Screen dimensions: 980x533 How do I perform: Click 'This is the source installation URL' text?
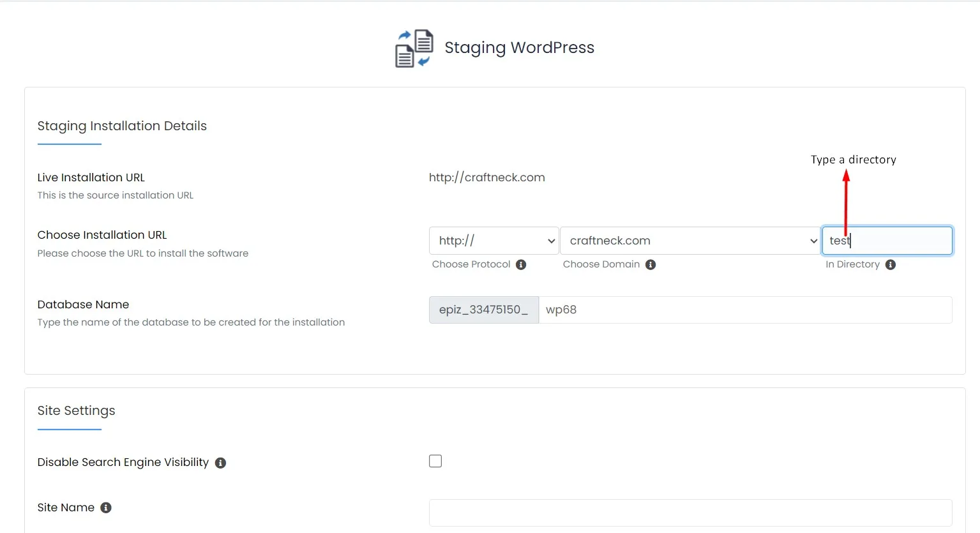tap(116, 195)
